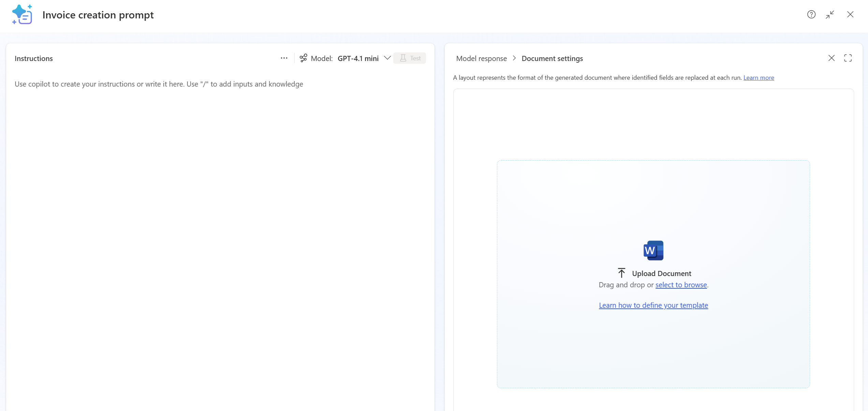The height and width of the screenshot is (411, 868).
Task: Click the Upload Document arrow icon
Action: coord(621,273)
